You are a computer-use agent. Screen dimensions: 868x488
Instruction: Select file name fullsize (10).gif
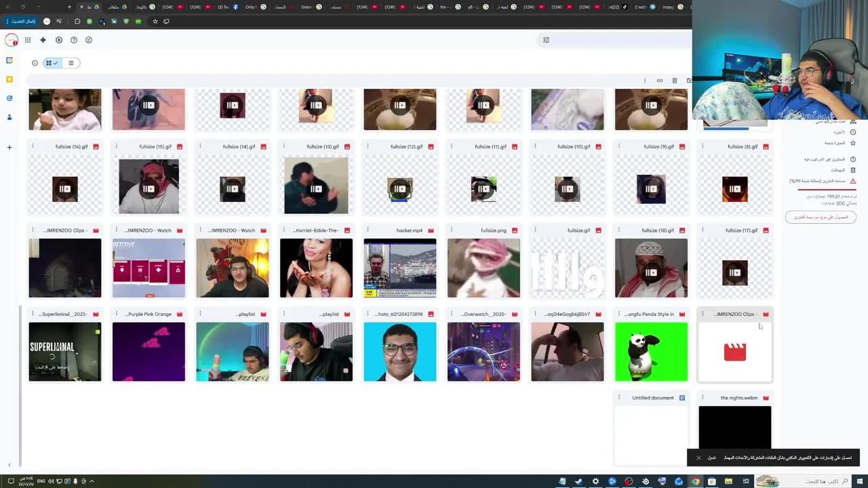click(x=574, y=146)
